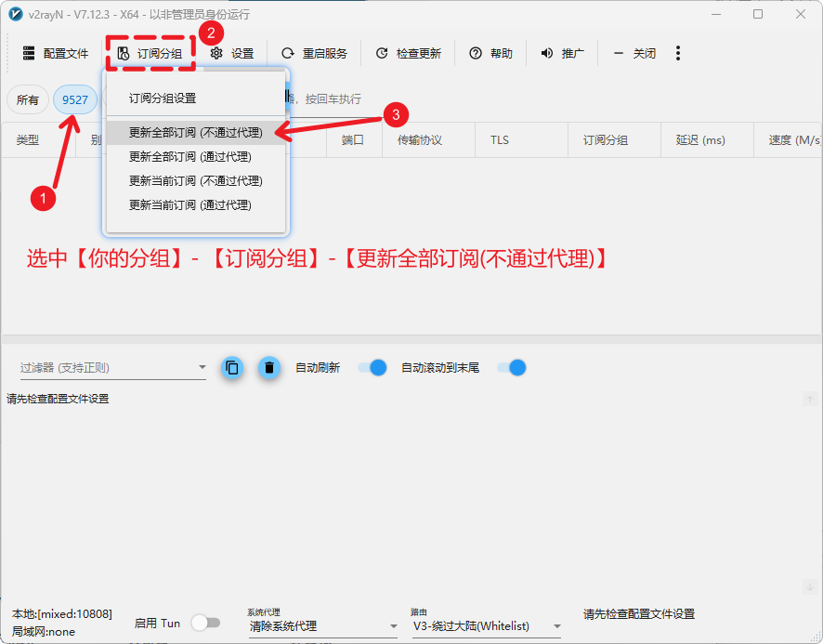Click the 帮助 toolbar label
Screen dimensions: 823x644
click(502, 54)
